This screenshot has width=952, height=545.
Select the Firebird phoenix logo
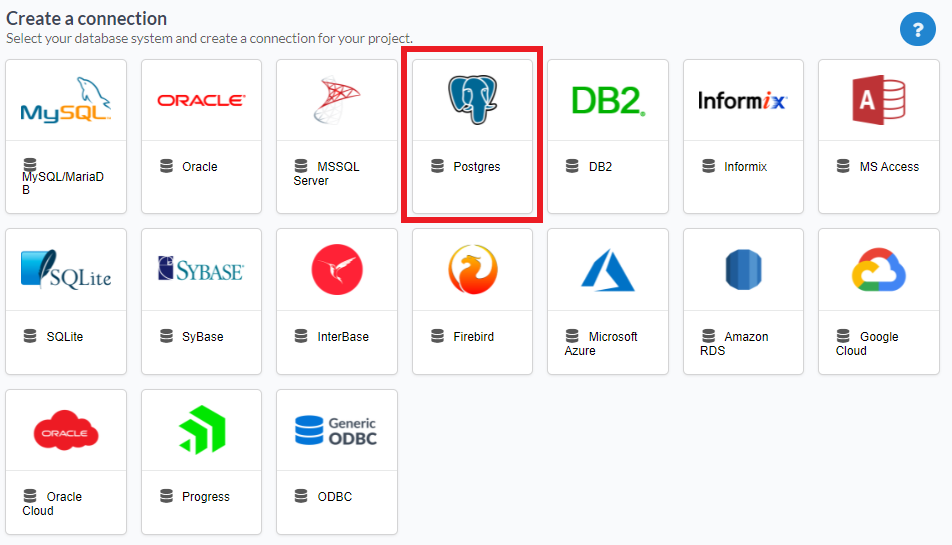tap(472, 270)
